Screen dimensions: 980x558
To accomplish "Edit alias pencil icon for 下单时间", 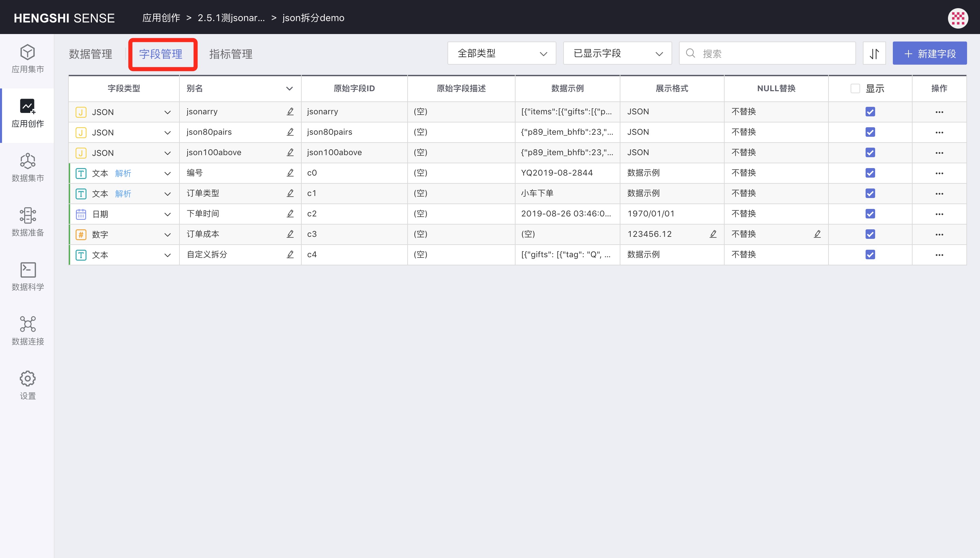I will pyautogui.click(x=290, y=213).
